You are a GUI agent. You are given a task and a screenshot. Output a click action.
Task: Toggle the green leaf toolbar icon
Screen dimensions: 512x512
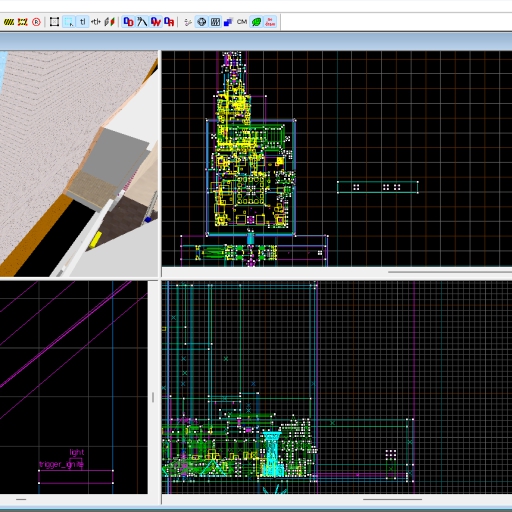click(x=256, y=22)
